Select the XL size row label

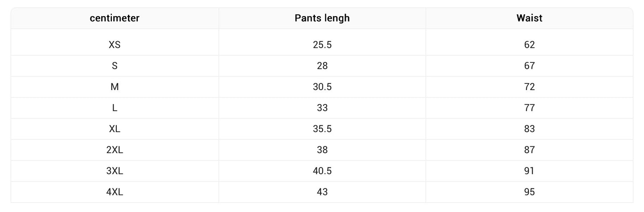[115, 129]
